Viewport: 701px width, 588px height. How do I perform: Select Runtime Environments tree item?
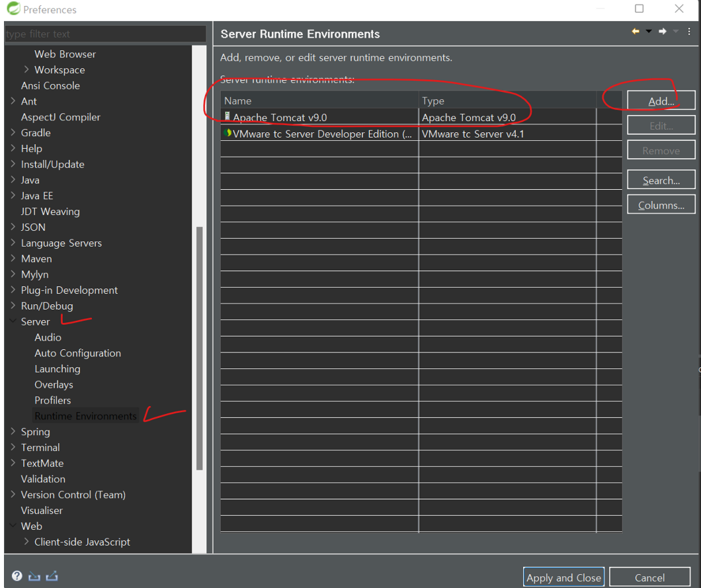pos(85,416)
